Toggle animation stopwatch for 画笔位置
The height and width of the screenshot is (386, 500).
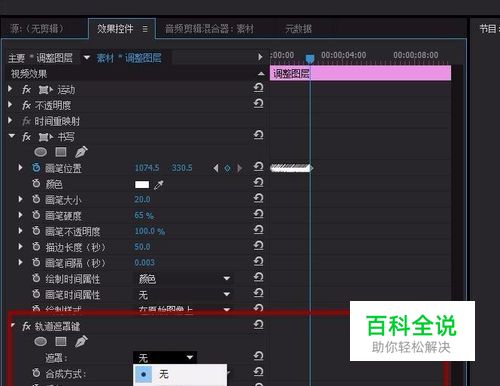[36, 168]
